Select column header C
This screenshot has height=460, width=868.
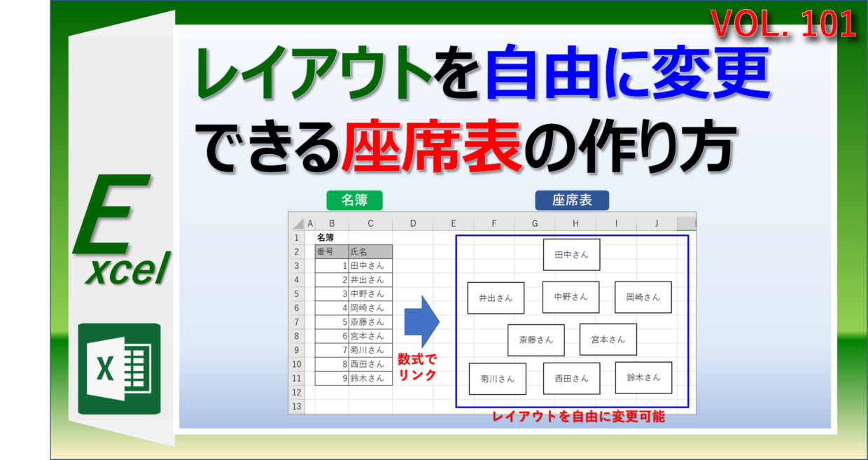370,223
